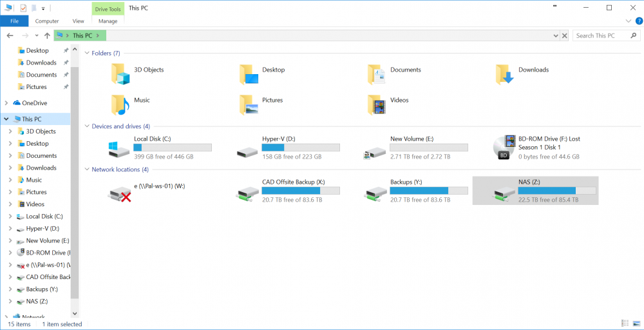Image resolution: width=644 pixels, height=330 pixels.
Task: Click the Up one level arrow
Action: (x=47, y=35)
